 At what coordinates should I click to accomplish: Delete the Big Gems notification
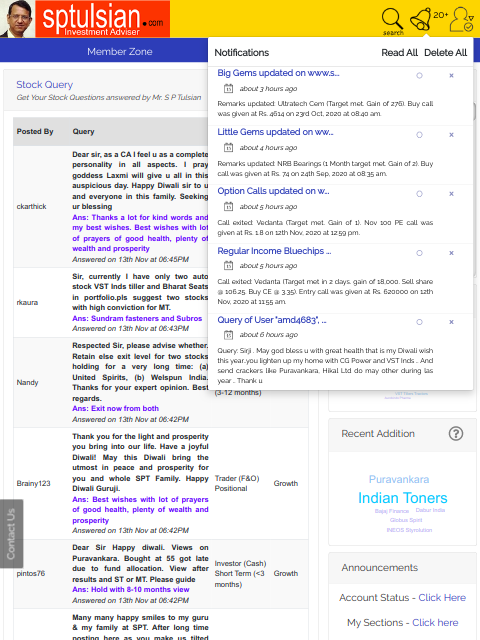[451, 76]
